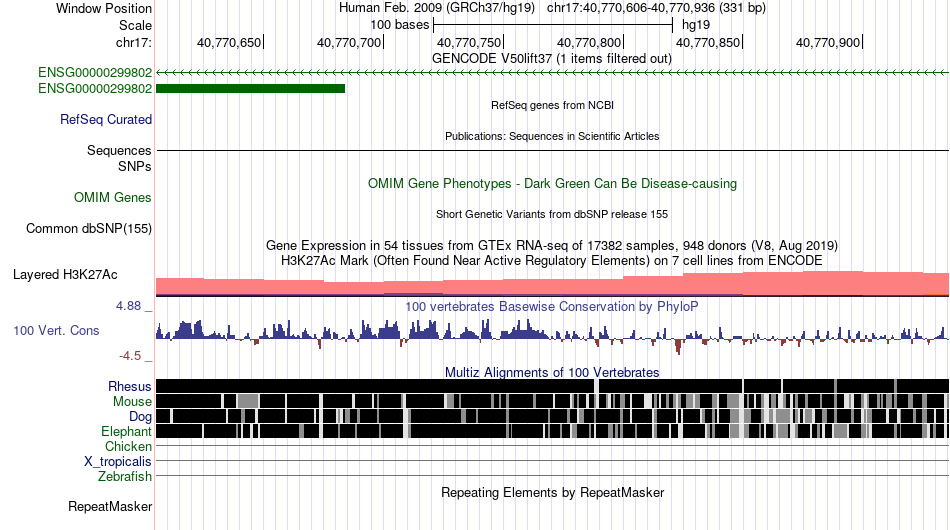Click the chr17: ruler label
This screenshot has height=530, width=950.
[x=133, y=42]
